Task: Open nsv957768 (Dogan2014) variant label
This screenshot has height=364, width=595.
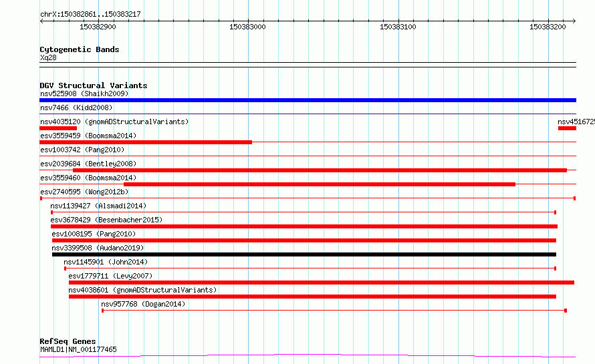Action: [x=143, y=304]
